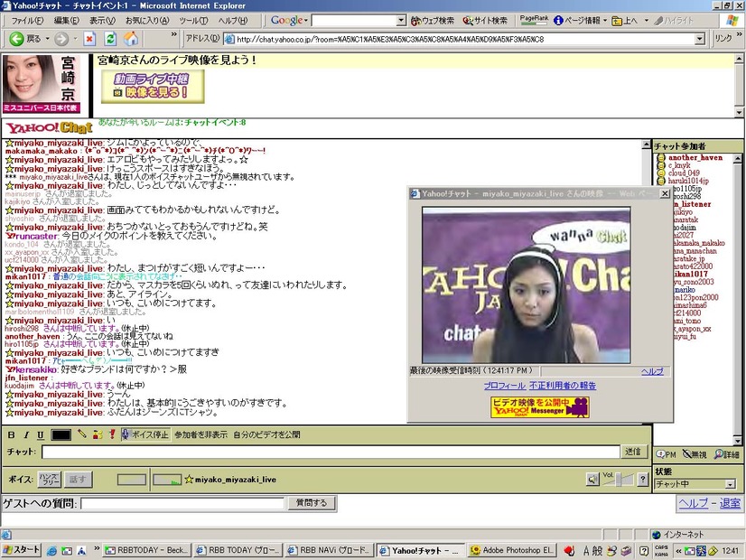Expand the Back button history dropdown arrow
Image resolution: width=746 pixels, height=560 pixels.
pyautogui.click(x=47, y=39)
